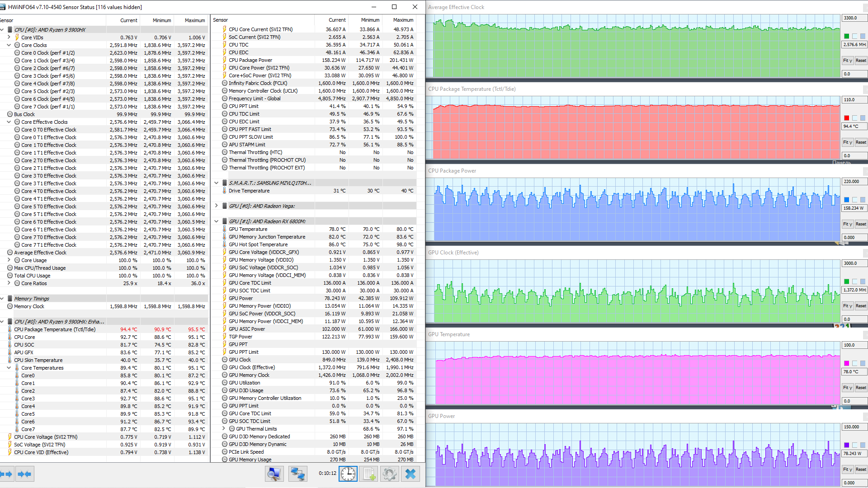The image size is (868, 488).
Task: Open sensor settings gear icon
Action: 389,474
